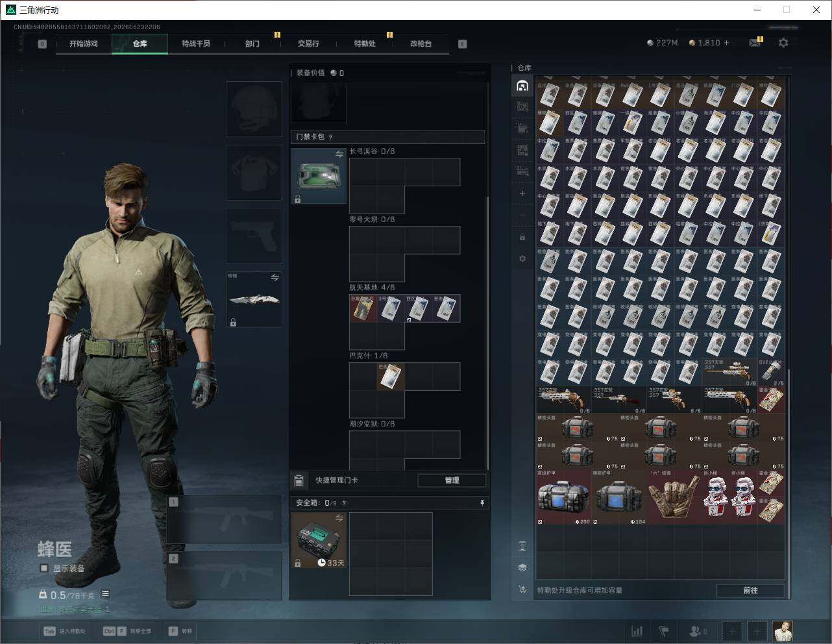The height and width of the screenshot is (644, 832).
Task: Click empty secondary weapon slot 2
Action: click(224, 576)
